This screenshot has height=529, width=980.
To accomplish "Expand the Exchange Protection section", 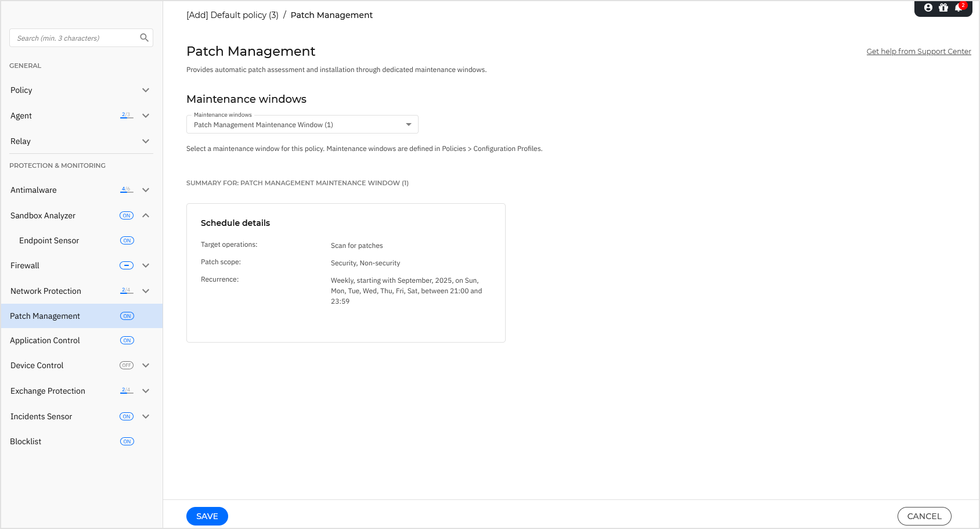I will pyautogui.click(x=146, y=390).
